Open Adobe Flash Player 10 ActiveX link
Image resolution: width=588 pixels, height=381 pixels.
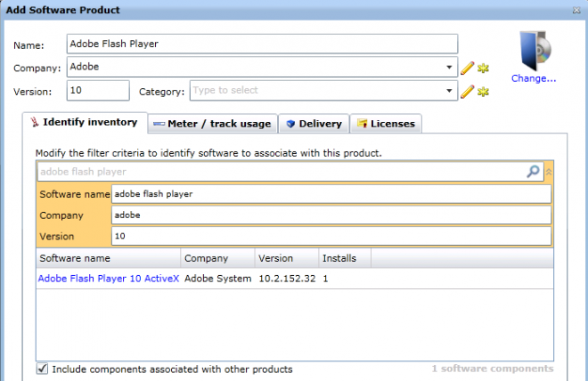(109, 279)
